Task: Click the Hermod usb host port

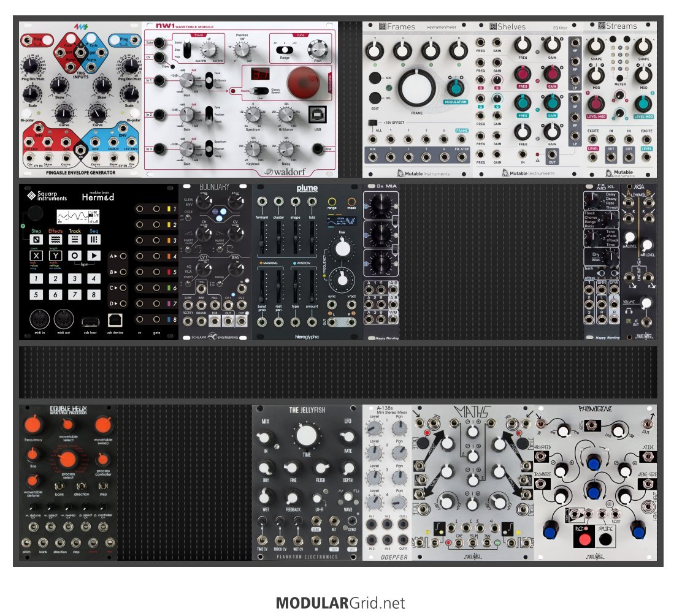Action: pyautogui.click(x=90, y=322)
